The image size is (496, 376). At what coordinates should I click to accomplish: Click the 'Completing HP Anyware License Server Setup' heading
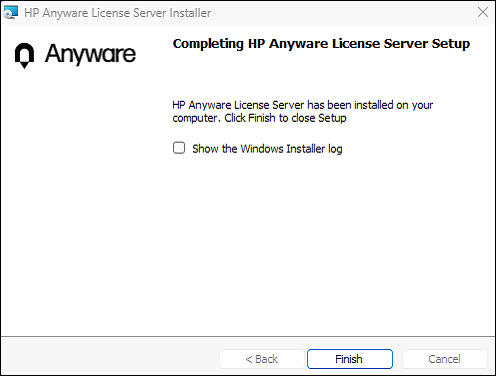(321, 44)
